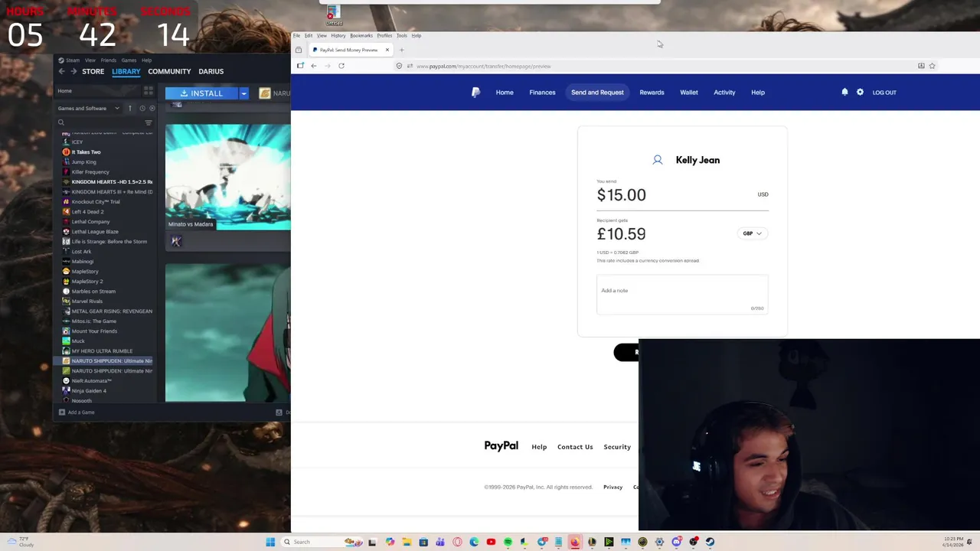The image size is (980, 551).
Task: Go to PayPal Home
Action: tap(505, 92)
